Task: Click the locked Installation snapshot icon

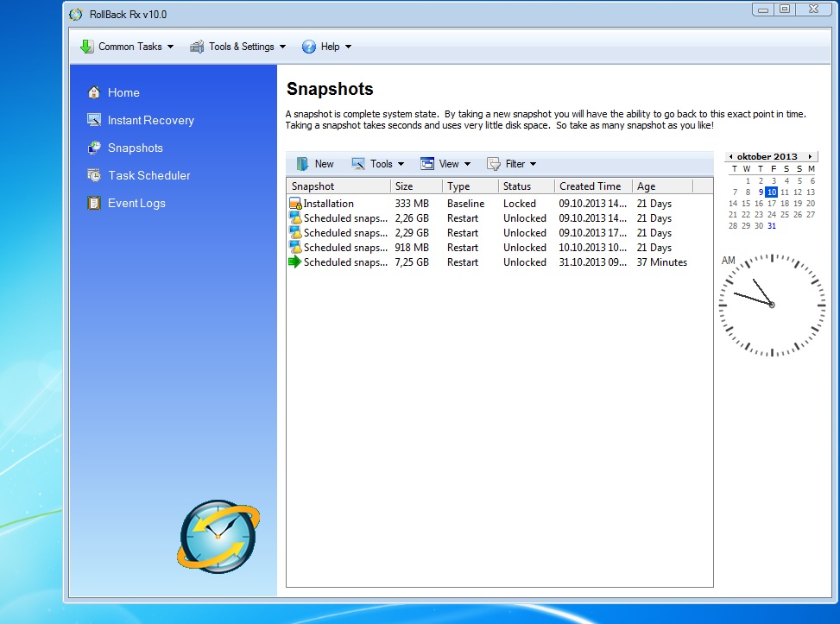Action: pyautogui.click(x=295, y=204)
